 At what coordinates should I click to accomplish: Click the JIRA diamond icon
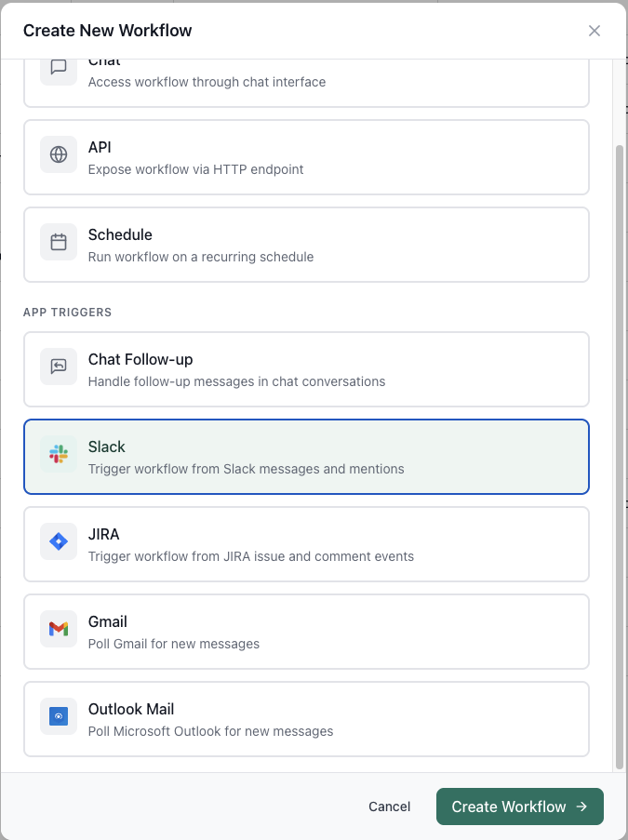pyautogui.click(x=58, y=541)
